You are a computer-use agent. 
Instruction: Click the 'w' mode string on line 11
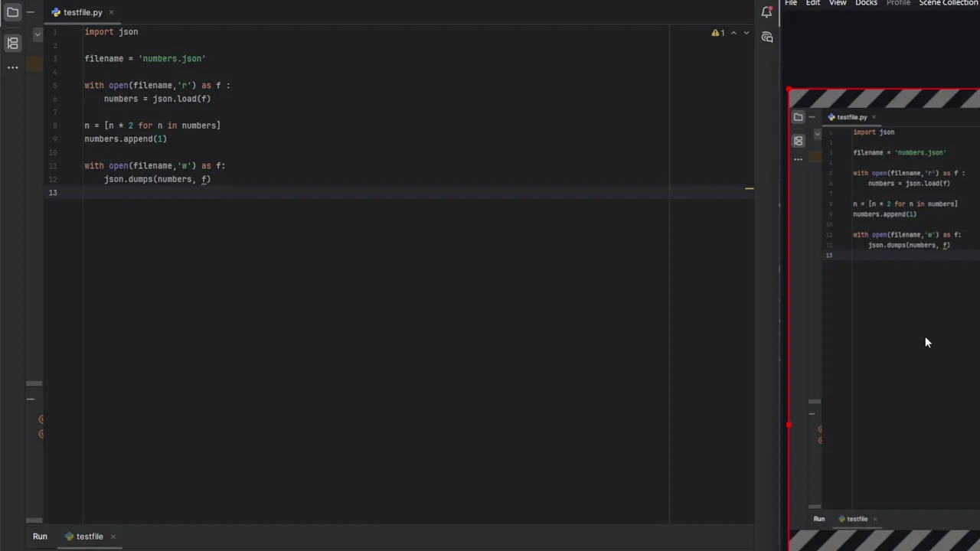coord(184,166)
